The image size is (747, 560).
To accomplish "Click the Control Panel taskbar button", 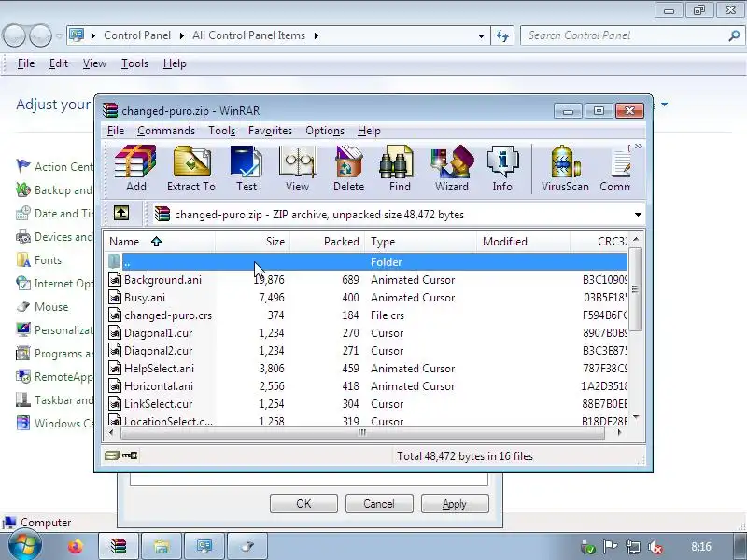I will pos(204,546).
